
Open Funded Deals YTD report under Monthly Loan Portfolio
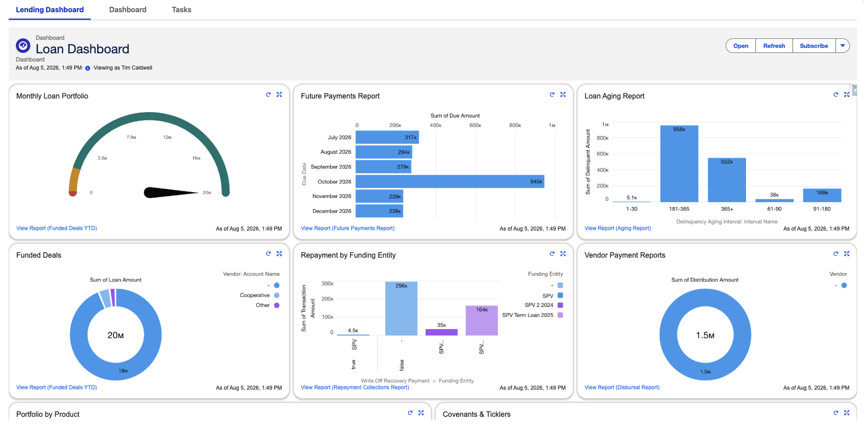point(57,228)
